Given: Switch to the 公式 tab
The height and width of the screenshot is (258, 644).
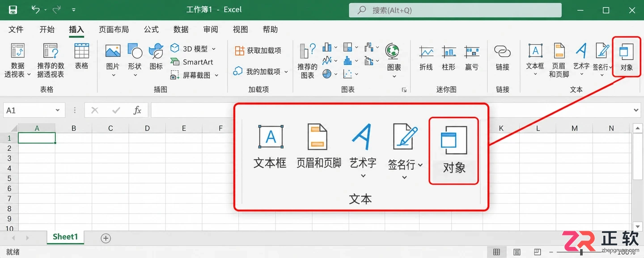Looking at the screenshot, I should (151, 30).
